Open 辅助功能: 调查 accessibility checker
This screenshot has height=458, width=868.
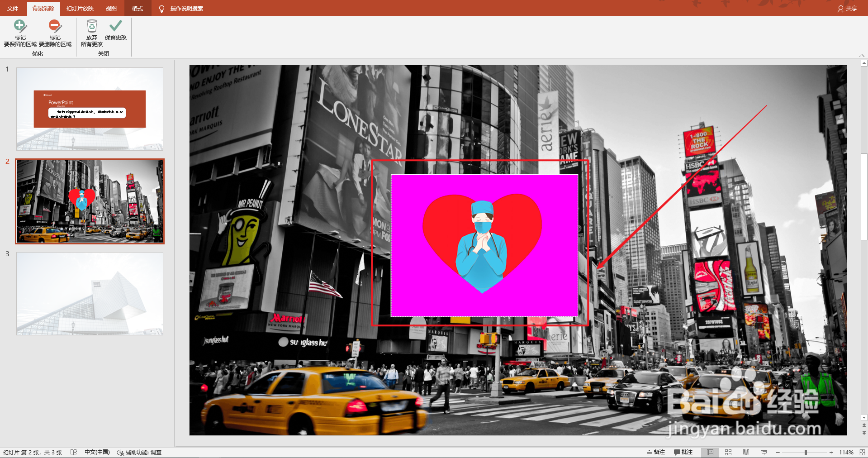pyautogui.click(x=139, y=452)
